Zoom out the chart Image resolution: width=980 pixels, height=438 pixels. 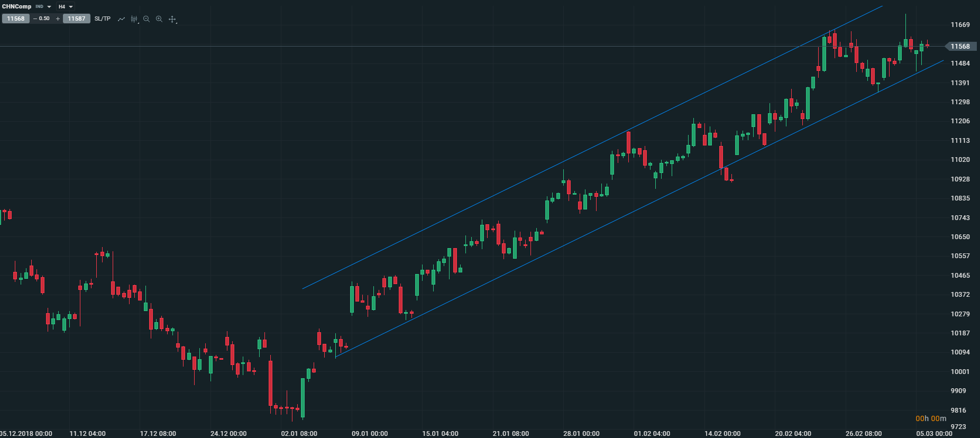click(146, 19)
